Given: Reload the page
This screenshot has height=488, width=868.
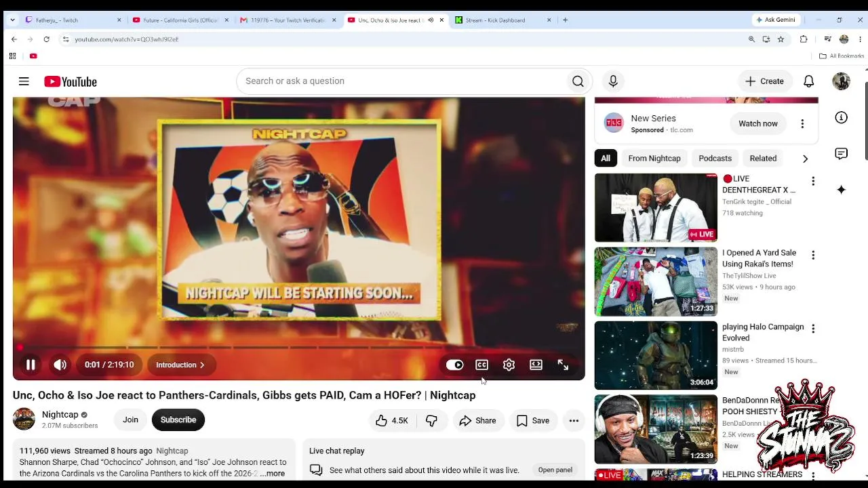Looking at the screenshot, I should click(x=46, y=39).
